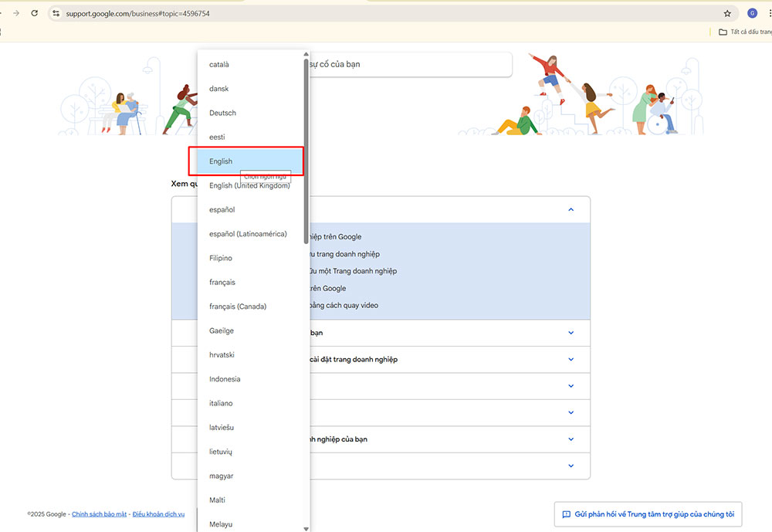772x532 pixels.
Task: Select Gaeilge language option
Action: click(251, 330)
